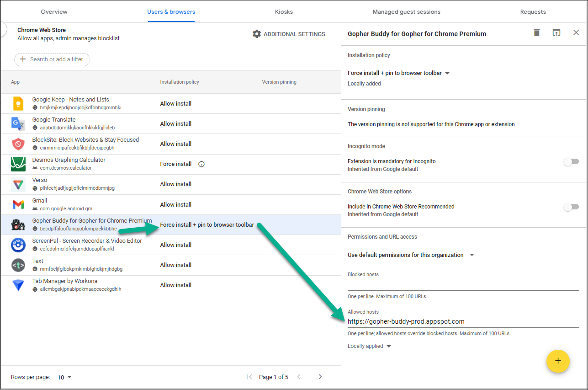
Task: Click the Installation policy column header
Action: point(180,82)
